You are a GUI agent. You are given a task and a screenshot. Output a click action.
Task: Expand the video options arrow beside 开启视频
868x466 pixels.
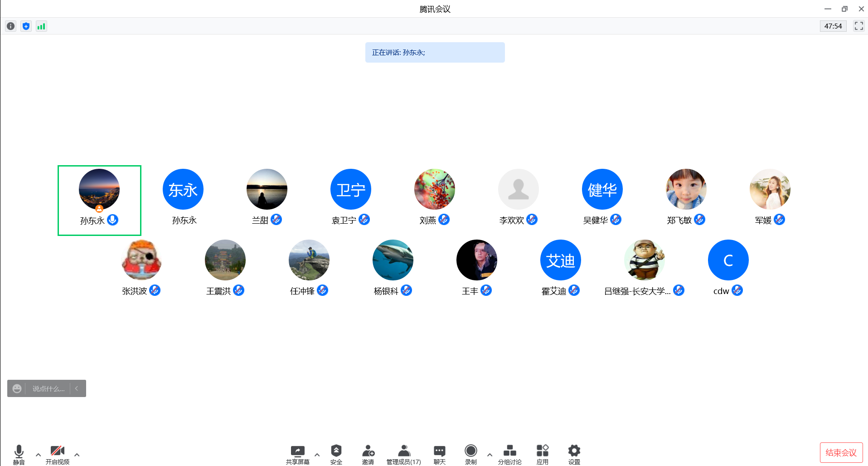click(x=77, y=454)
